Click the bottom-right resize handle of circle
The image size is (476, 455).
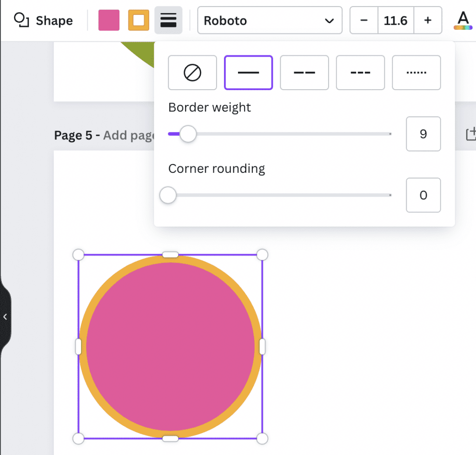tap(262, 439)
